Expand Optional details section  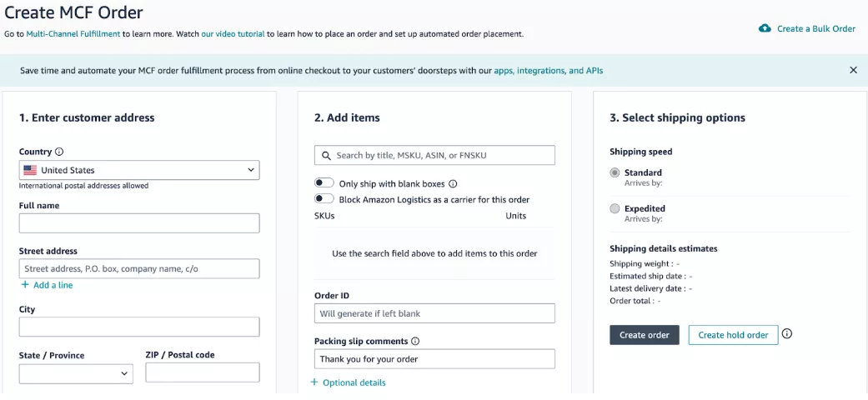[354, 382]
